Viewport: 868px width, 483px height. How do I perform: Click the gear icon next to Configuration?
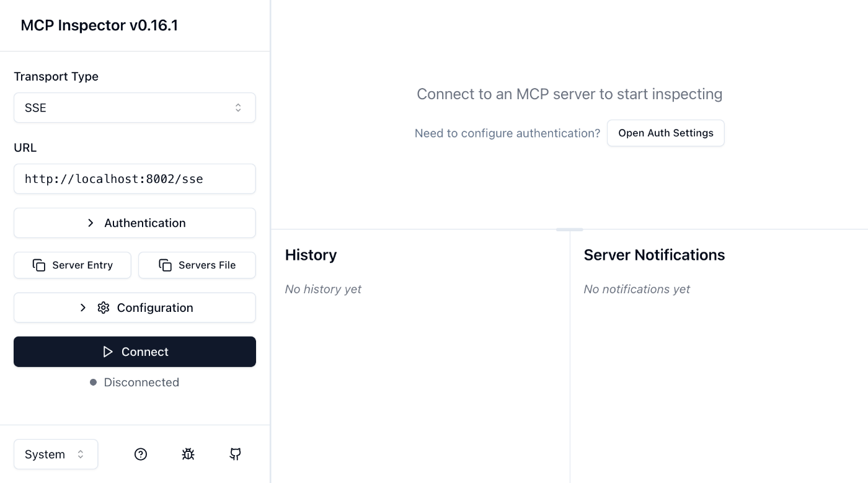pos(104,308)
